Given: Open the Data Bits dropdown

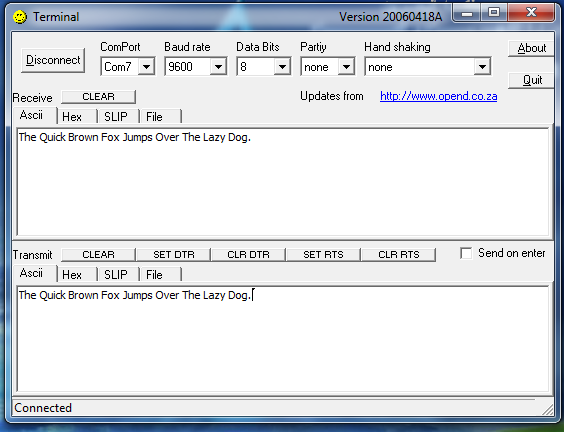Looking at the screenshot, I should pyautogui.click(x=282, y=67).
